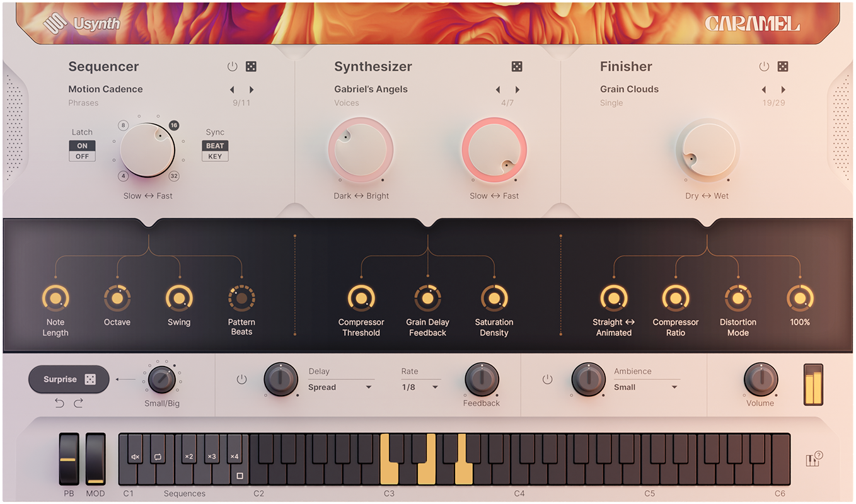Click the loop icon key on the keyboard
The width and height of the screenshot is (856, 504).
coord(158,457)
